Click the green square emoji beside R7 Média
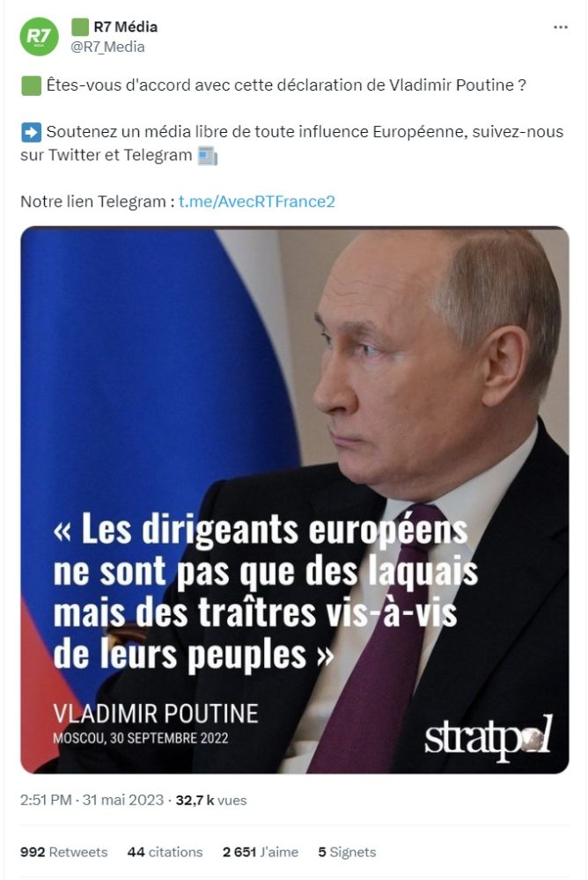 pyautogui.click(x=80, y=26)
